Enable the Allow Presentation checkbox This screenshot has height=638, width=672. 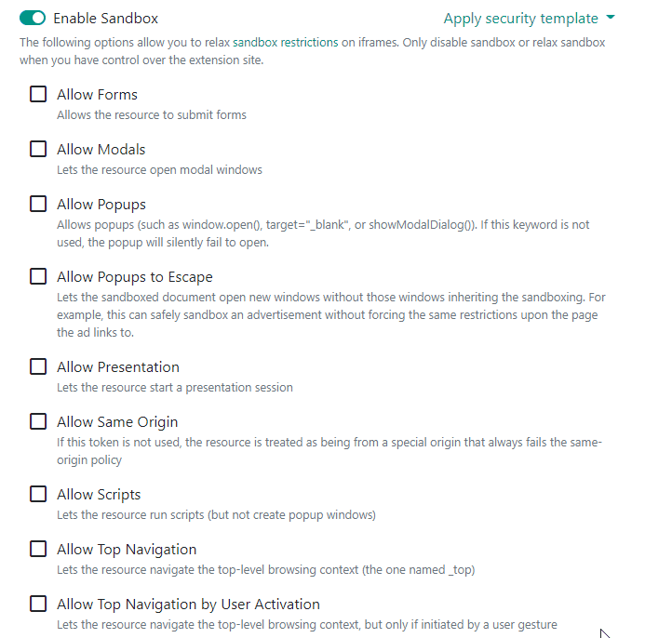38,367
